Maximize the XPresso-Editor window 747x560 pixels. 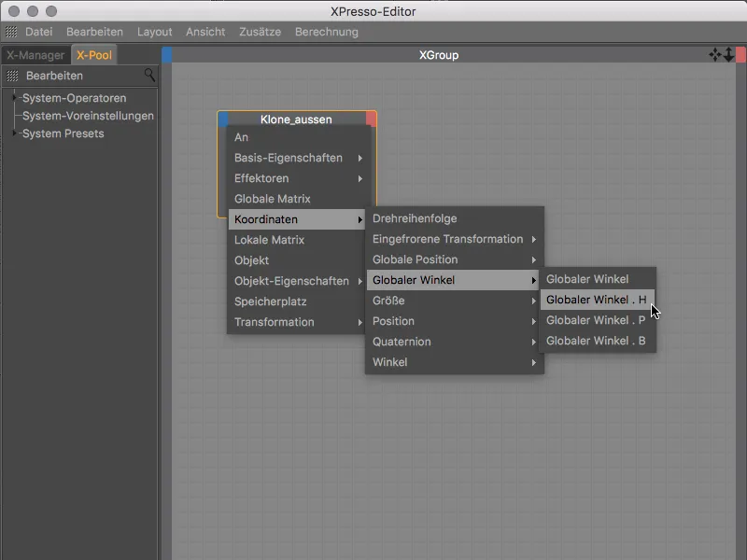(51, 11)
